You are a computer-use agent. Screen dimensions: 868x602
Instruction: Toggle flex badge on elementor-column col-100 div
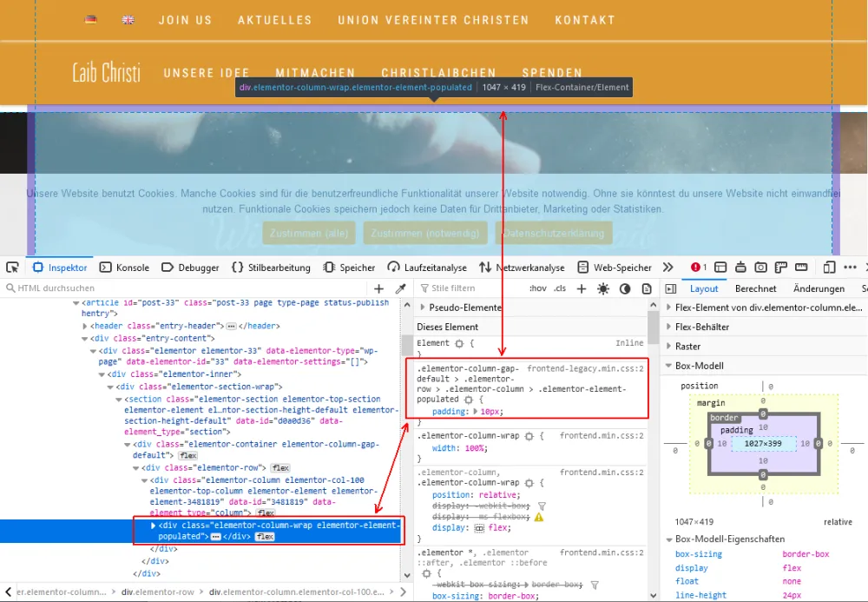266,513
